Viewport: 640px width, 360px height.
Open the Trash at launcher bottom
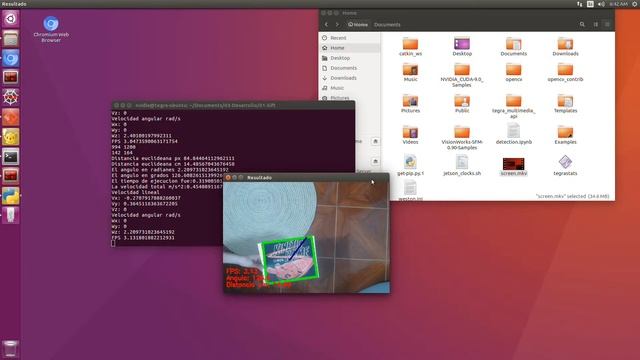click(11, 349)
